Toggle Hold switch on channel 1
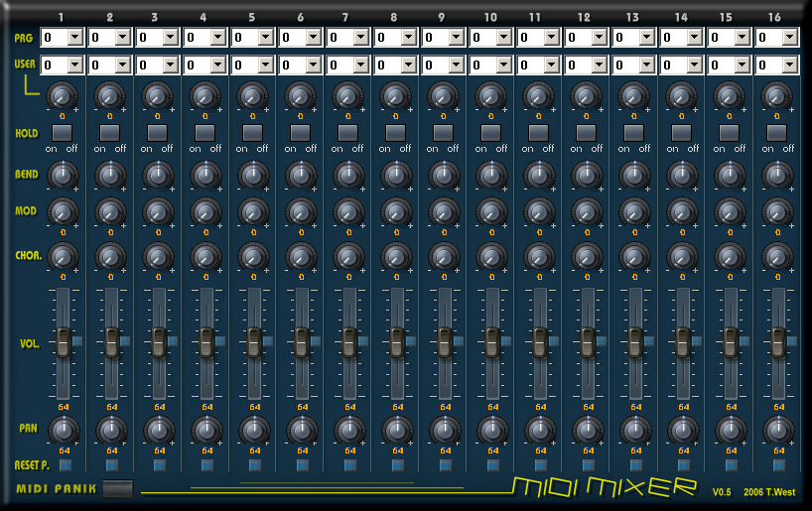The image size is (812, 511). [63, 132]
